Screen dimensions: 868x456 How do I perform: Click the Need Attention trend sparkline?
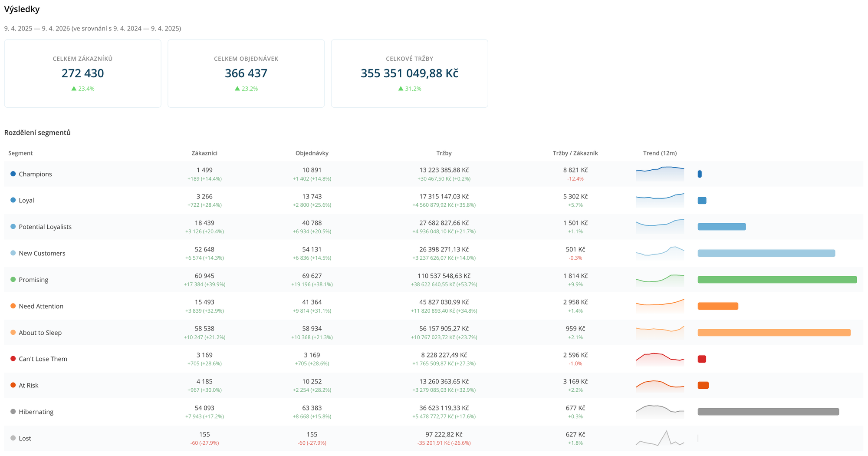pos(660,306)
